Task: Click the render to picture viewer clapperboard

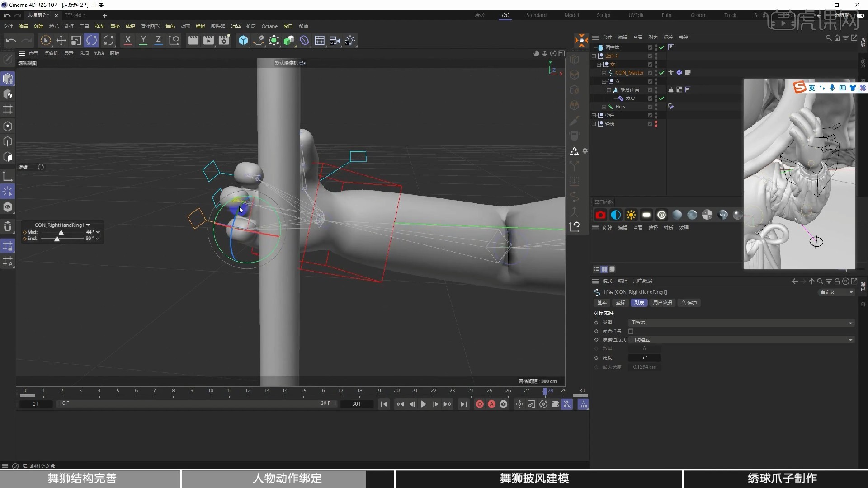Action: click(208, 41)
